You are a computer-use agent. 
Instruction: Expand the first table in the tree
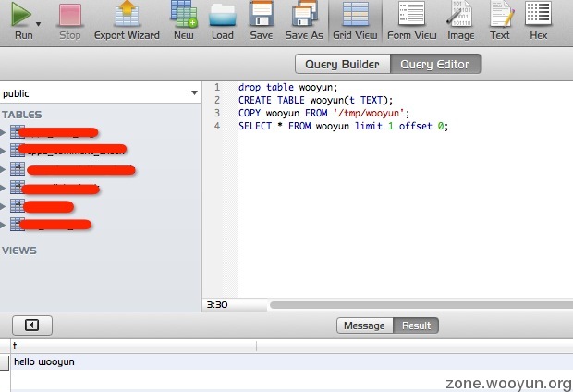coord(4,132)
